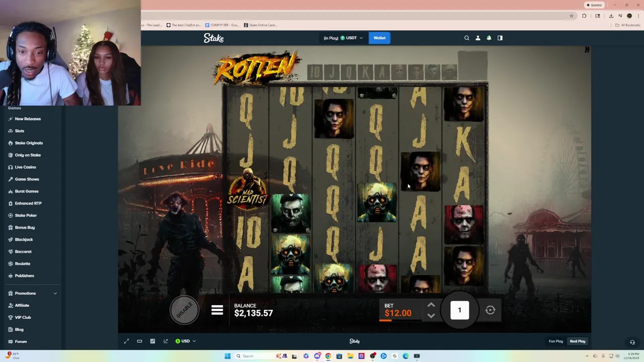Open the USDT balance dropdown
Viewport: 644px width, 362px height.
tap(344, 38)
